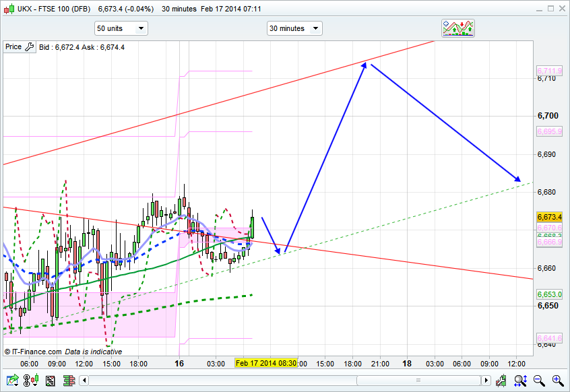
Task: Open the list/properties icon in bottom toolbar
Action: pos(50,381)
